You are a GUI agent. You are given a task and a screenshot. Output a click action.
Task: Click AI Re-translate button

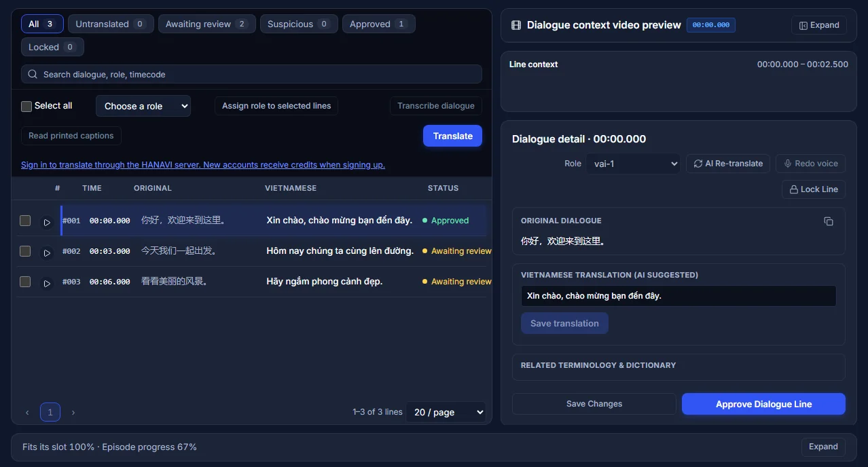pos(728,164)
